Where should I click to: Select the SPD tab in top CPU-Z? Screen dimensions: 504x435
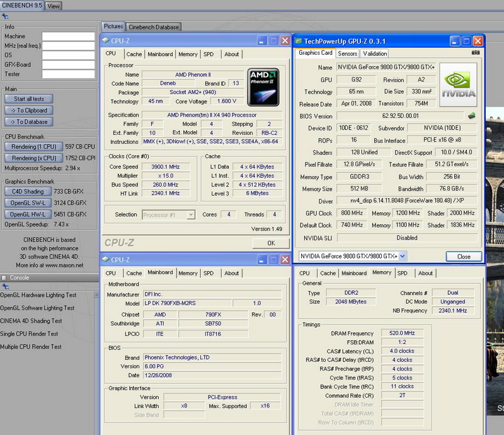[x=209, y=54]
